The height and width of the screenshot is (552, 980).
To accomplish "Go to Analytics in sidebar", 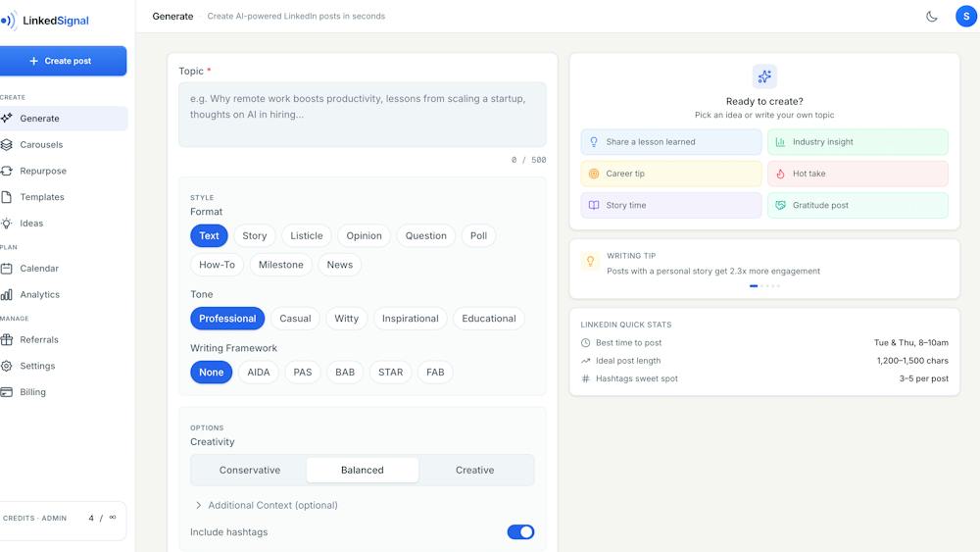I will click(x=63, y=294).
